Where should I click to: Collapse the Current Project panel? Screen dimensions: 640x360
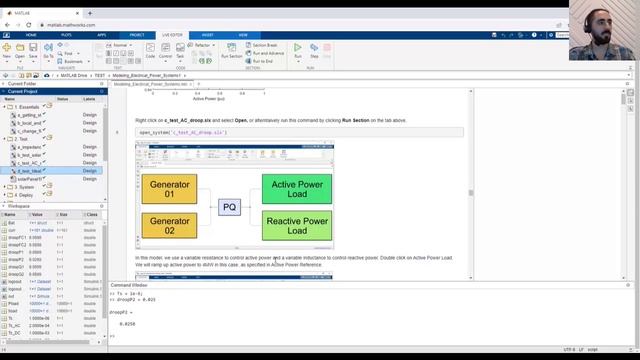[4, 91]
